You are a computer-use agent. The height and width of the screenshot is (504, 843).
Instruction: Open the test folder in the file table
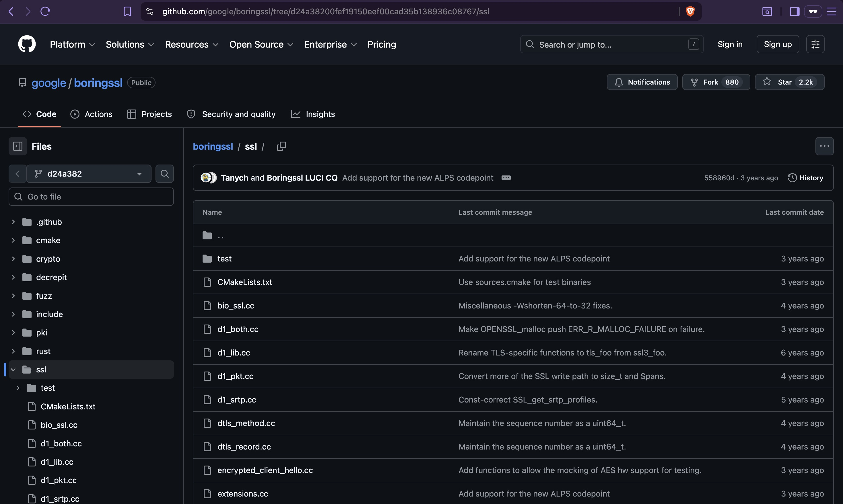[x=224, y=259]
